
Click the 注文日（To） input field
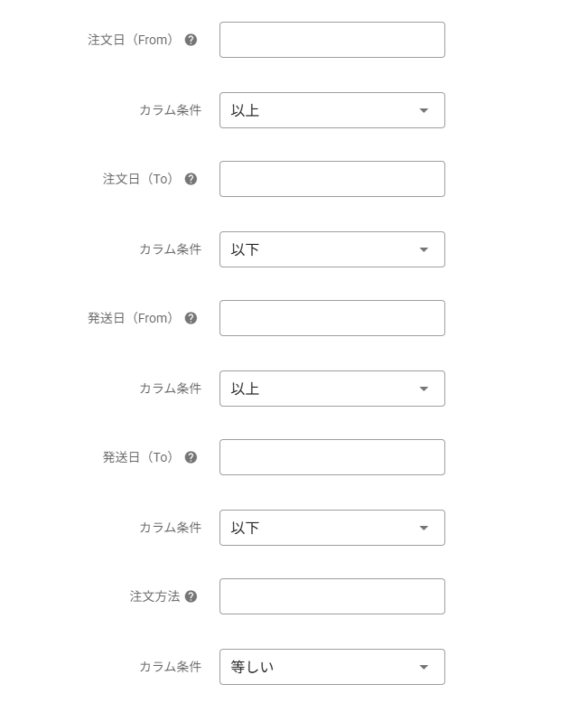coord(331,179)
